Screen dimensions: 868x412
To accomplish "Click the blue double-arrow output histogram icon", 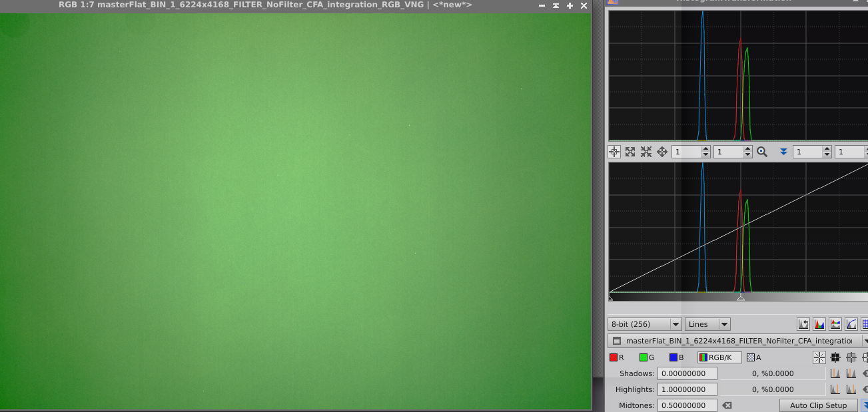I will [x=783, y=152].
